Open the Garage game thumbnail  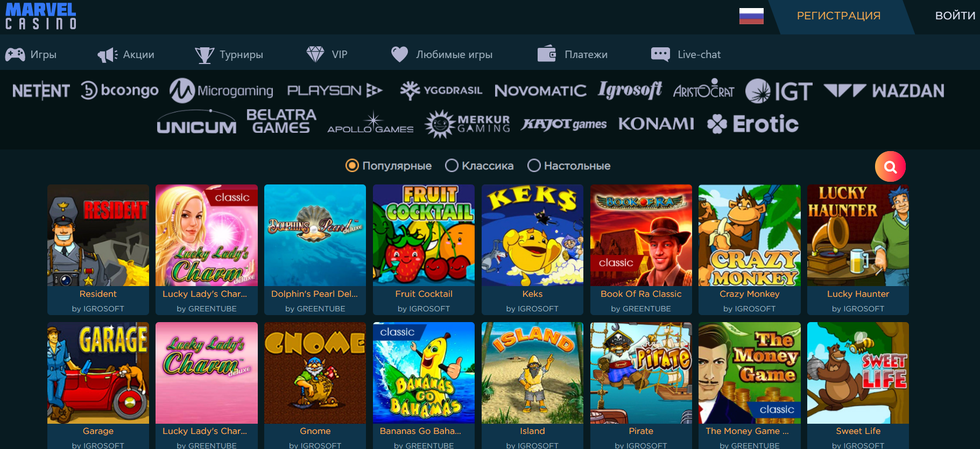click(x=98, y=373)
